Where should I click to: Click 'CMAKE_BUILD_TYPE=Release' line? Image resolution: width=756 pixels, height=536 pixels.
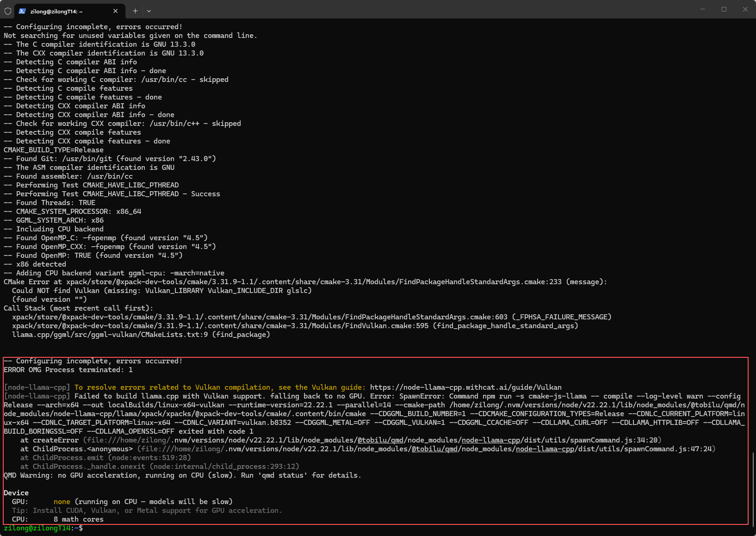[54, 150]
